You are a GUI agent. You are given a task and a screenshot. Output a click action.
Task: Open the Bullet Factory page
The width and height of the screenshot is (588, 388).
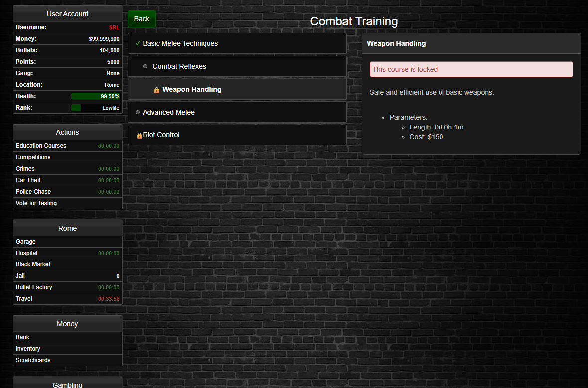(34, 287)
